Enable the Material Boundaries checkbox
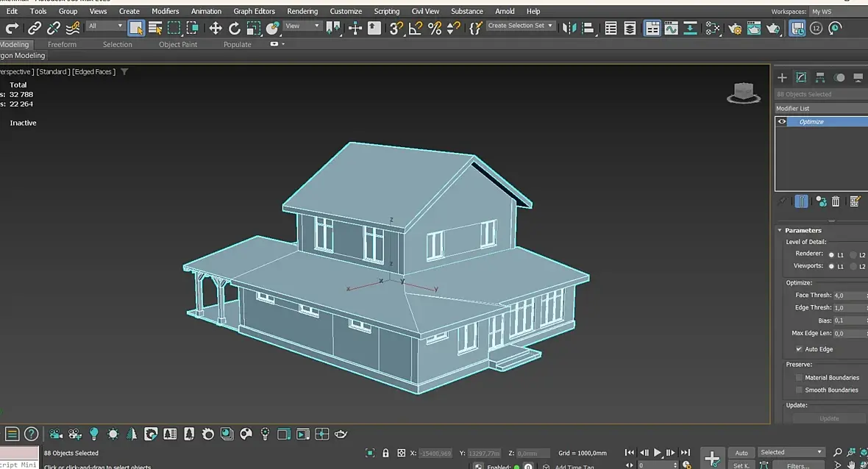868x469 pixels. click(x=799, y=378)
